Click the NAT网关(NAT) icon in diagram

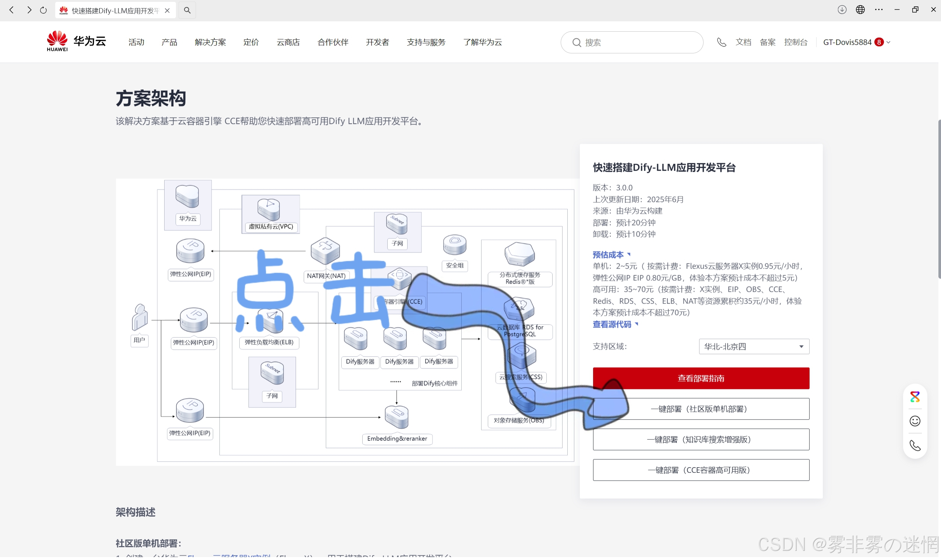tap(325, 251)
